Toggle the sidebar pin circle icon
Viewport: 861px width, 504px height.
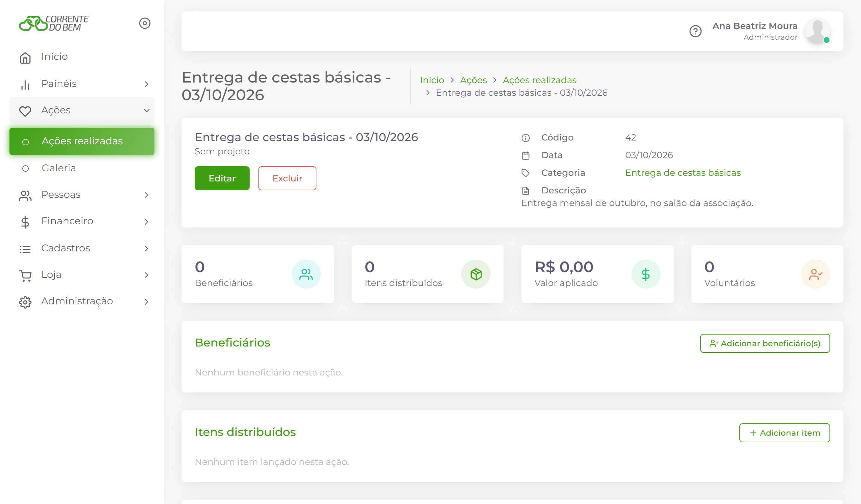145,23
